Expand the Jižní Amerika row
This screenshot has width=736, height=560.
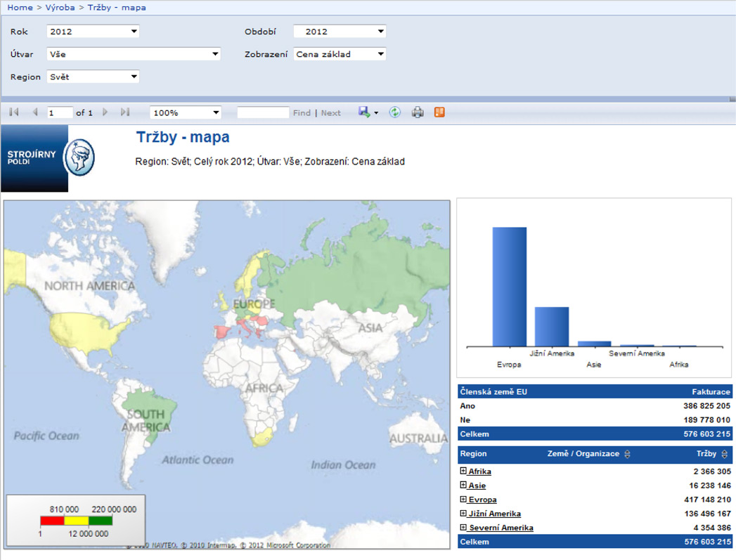click(x=463, y=513)
